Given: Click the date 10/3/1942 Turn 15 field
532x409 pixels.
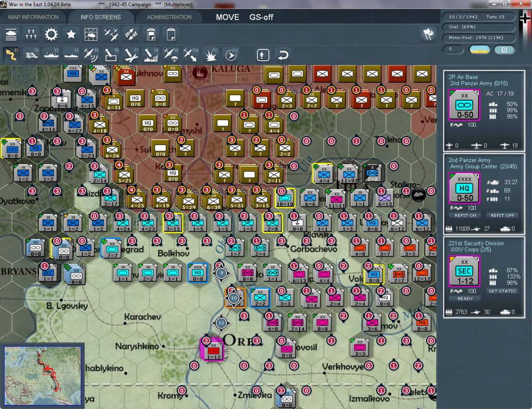Looking at the screenshot, I should [478, 17].
